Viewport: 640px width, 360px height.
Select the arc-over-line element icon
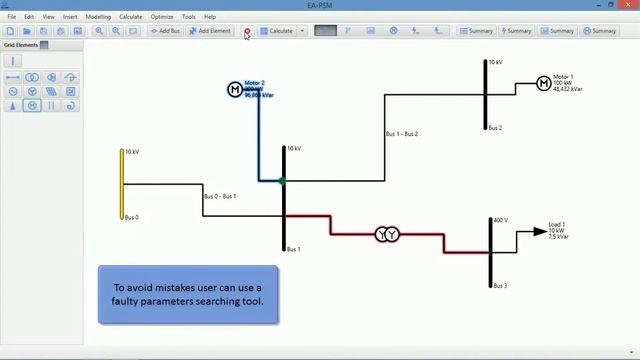point(71,78)
